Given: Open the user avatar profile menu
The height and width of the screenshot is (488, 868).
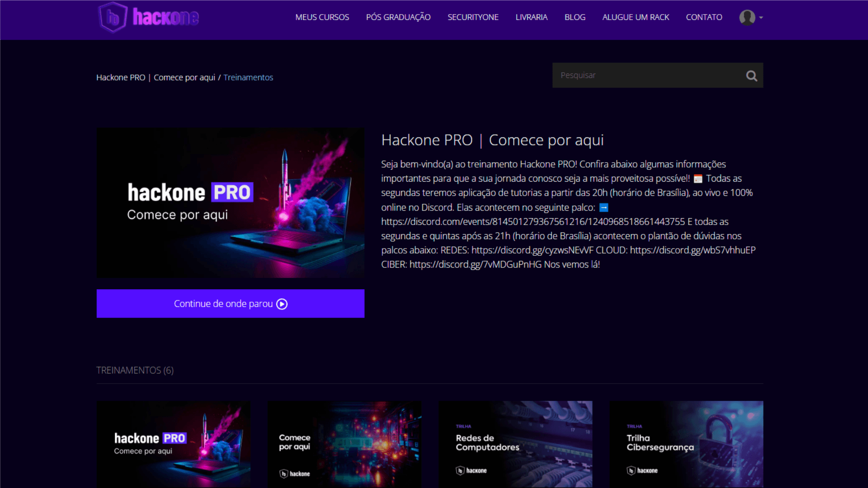Looking at the screenshot, I should point(747,18).
